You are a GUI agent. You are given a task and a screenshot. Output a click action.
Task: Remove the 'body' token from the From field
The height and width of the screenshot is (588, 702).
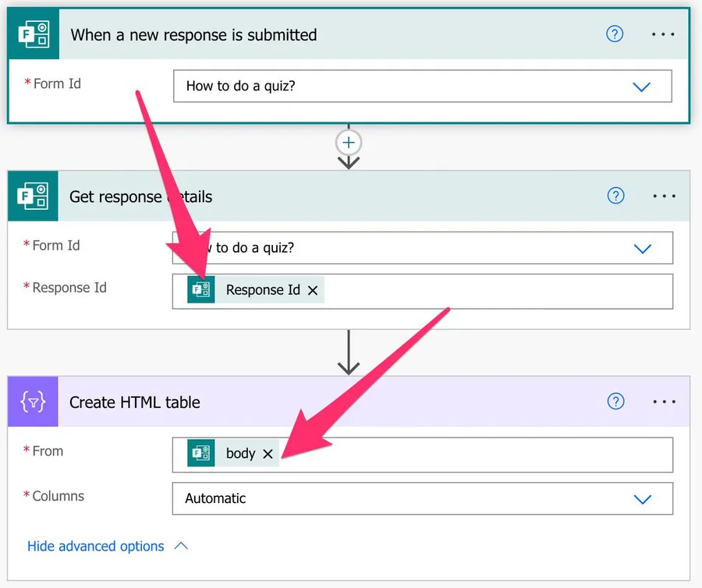click(x=268, y=454)
